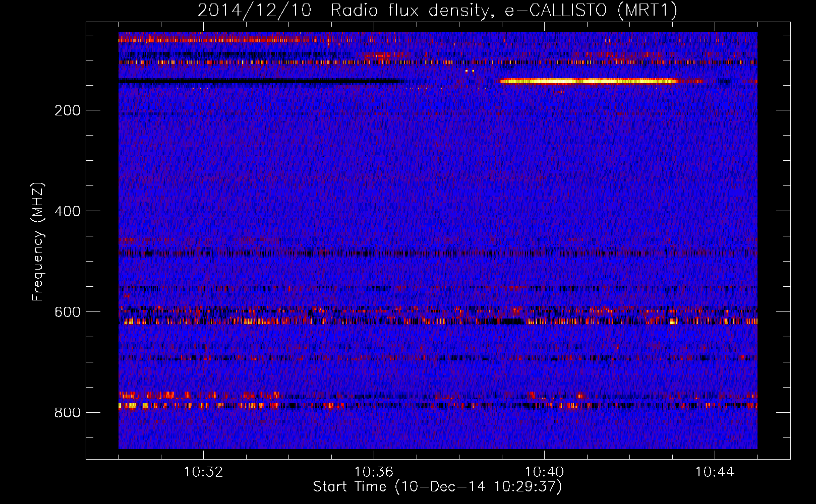
Task: Click the bright yellow radio burst band
Action: point(589,81)
